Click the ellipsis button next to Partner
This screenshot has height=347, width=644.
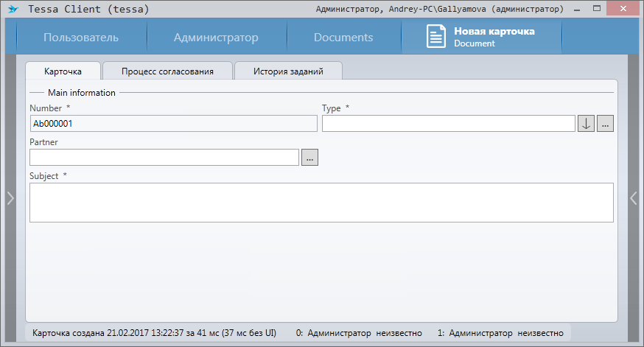(309, 158)
